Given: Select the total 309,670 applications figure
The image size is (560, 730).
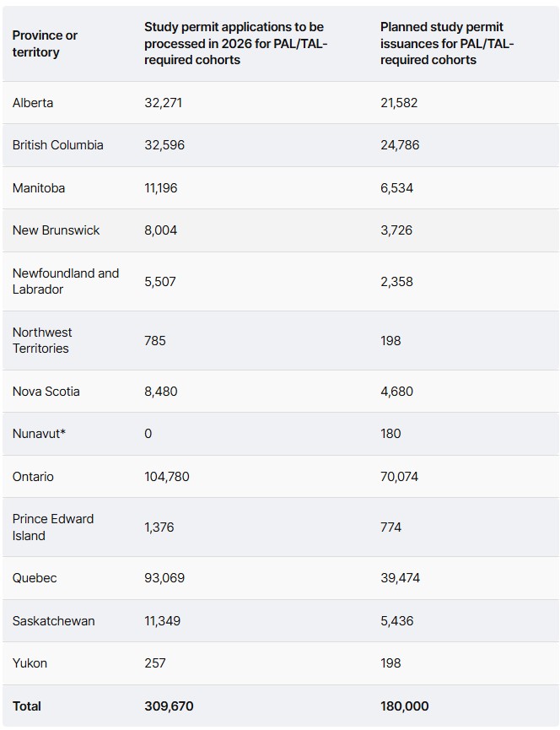Looking at the screenshot, I should 169,706.
